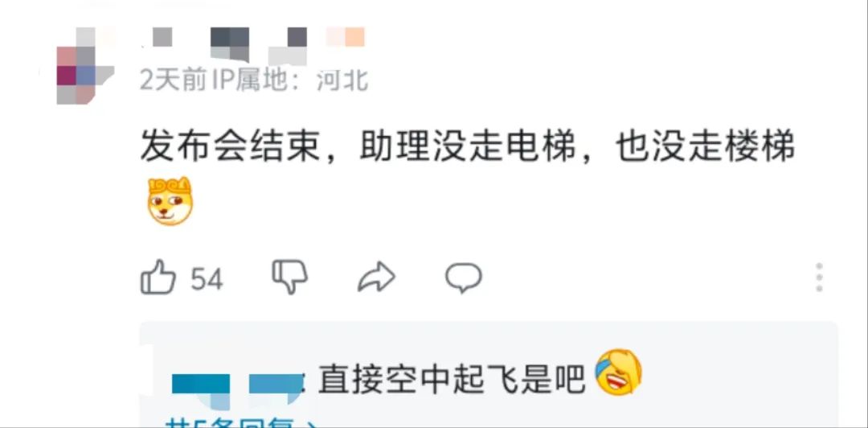
Task: Tap the doge emoji in comment
Action: click(170, 201)
